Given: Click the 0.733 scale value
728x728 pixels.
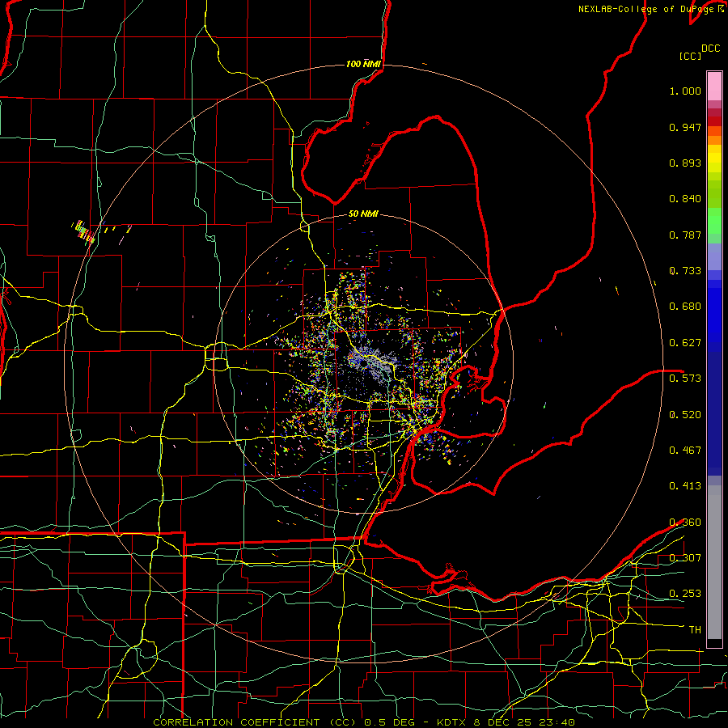Looking at the screenshot, I should point(685,271).
